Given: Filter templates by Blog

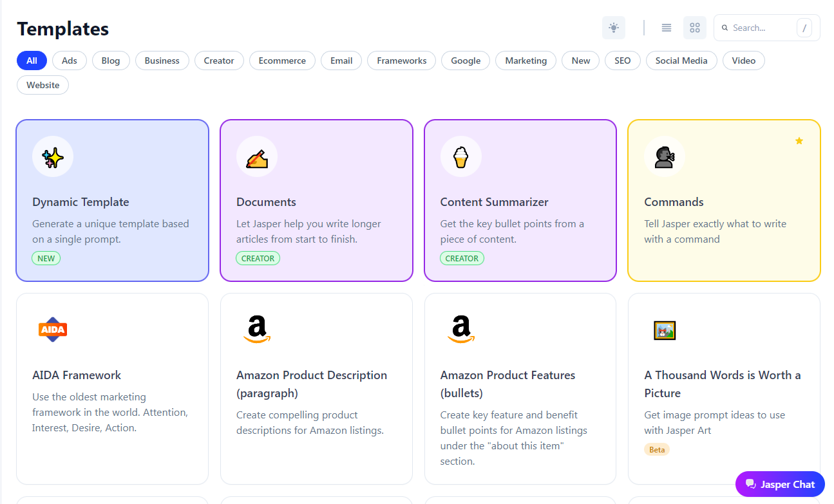Looking at the screenshot, I should click(x=111, y=61).
